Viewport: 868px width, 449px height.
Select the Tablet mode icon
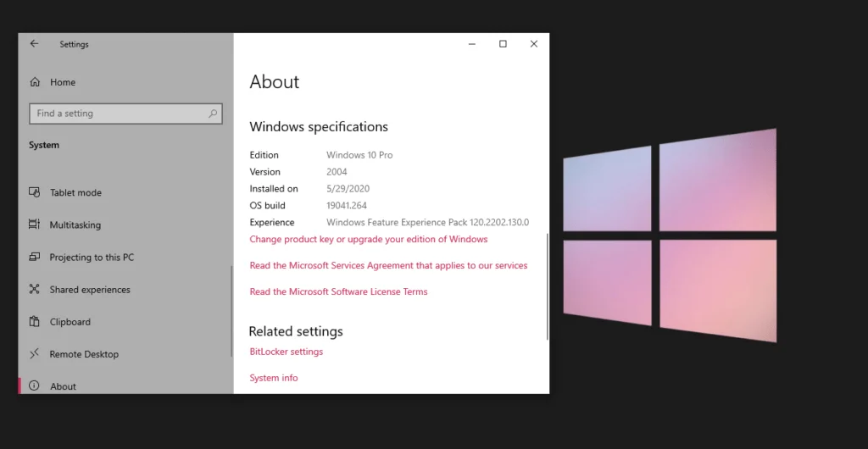click(34, 192)
